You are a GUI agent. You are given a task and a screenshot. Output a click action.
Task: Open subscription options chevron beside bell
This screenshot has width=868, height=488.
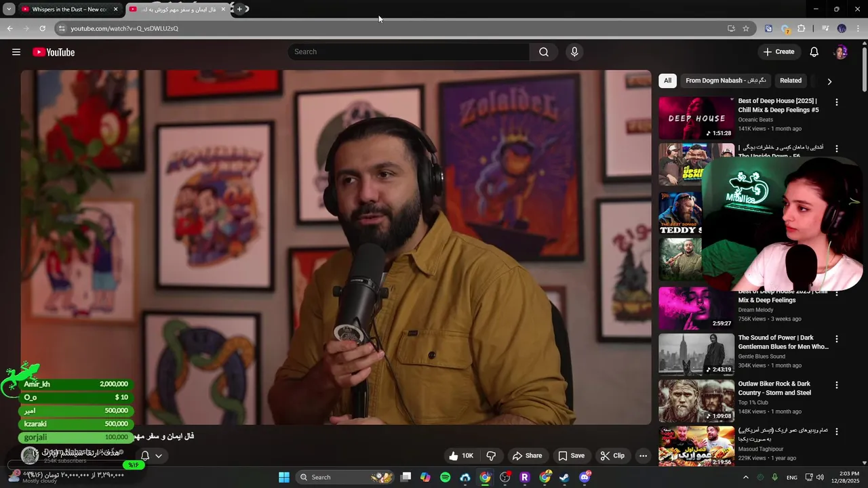tap(159, 456)
